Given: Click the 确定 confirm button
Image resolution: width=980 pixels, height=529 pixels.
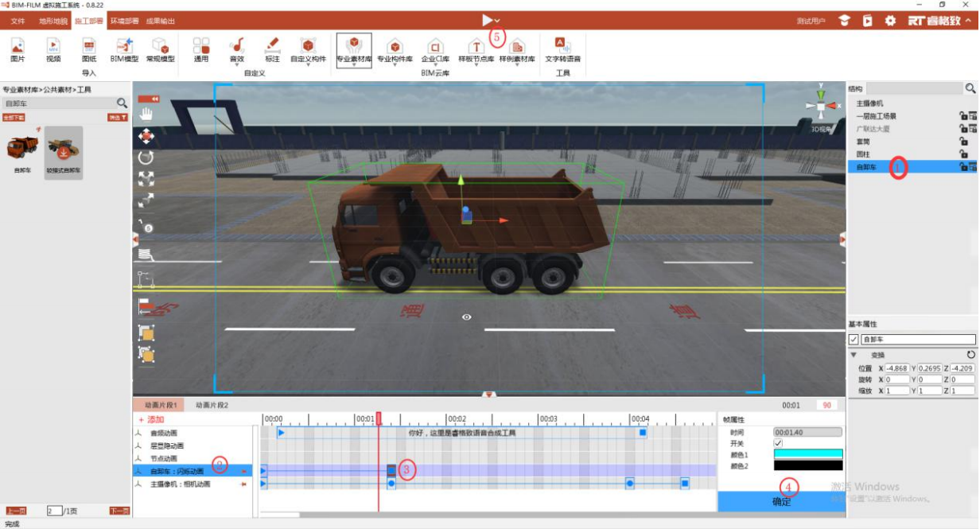Looking at the screenshot, I should 782,501.
